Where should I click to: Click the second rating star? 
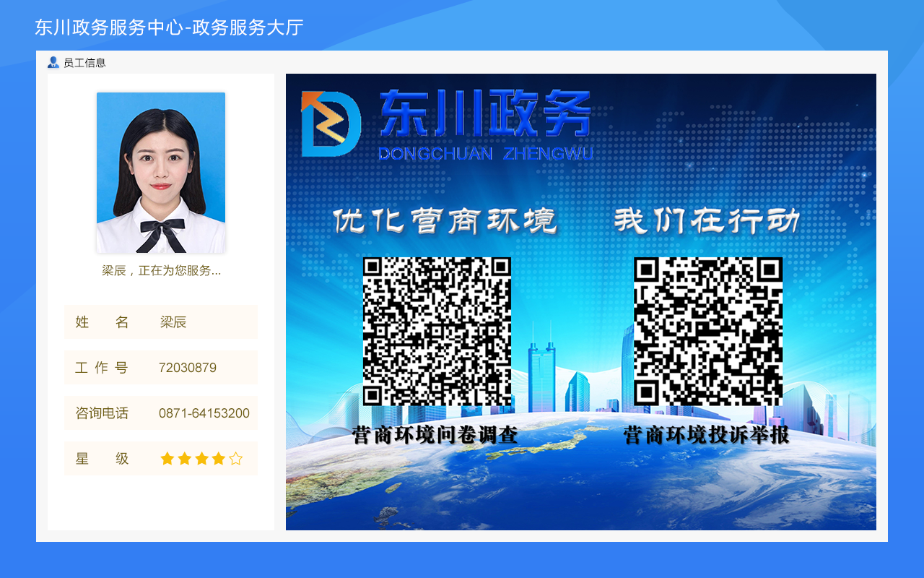pyautogui.click(x=185, y=459)
